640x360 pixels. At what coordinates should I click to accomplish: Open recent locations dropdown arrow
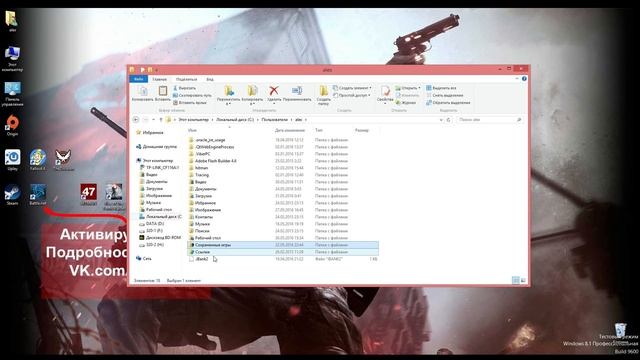click(x=153, y=120)
